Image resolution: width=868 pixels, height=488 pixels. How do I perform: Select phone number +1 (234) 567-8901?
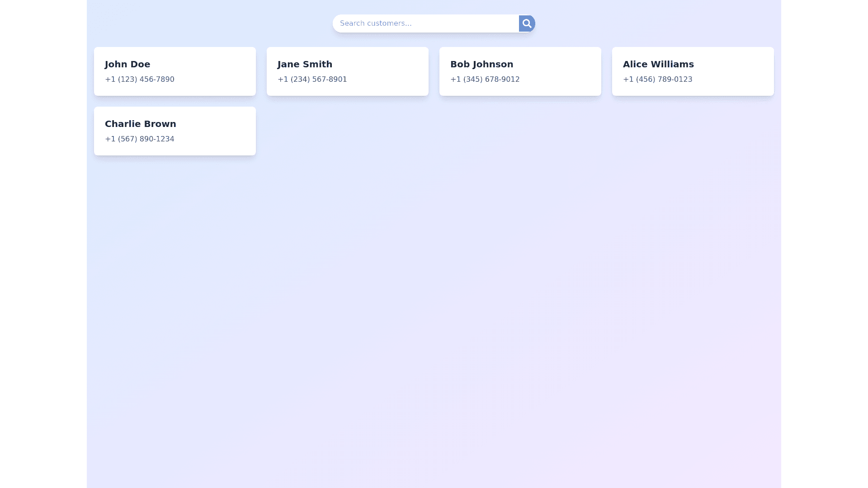[x=312, y=80]
